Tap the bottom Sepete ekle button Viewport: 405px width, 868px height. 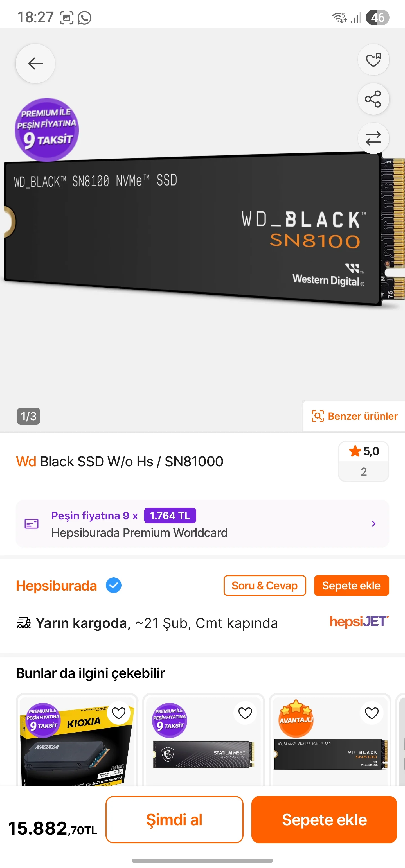coord(324,819)
